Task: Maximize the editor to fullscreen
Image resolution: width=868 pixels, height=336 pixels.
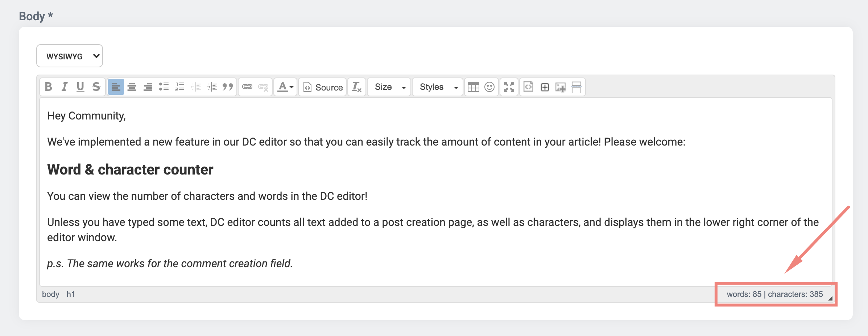Action: 509,87
